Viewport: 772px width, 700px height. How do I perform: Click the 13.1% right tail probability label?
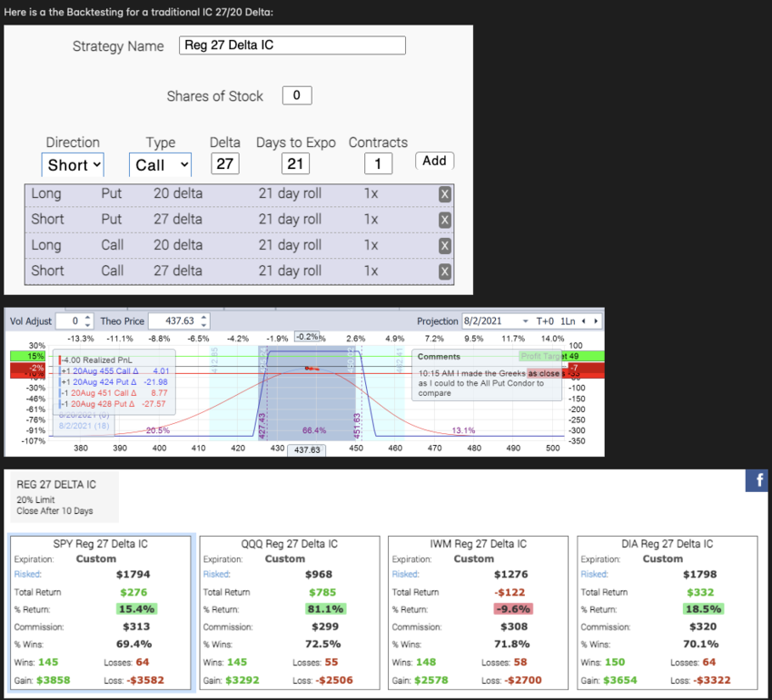pyautogui.click(x=463, y=430)
